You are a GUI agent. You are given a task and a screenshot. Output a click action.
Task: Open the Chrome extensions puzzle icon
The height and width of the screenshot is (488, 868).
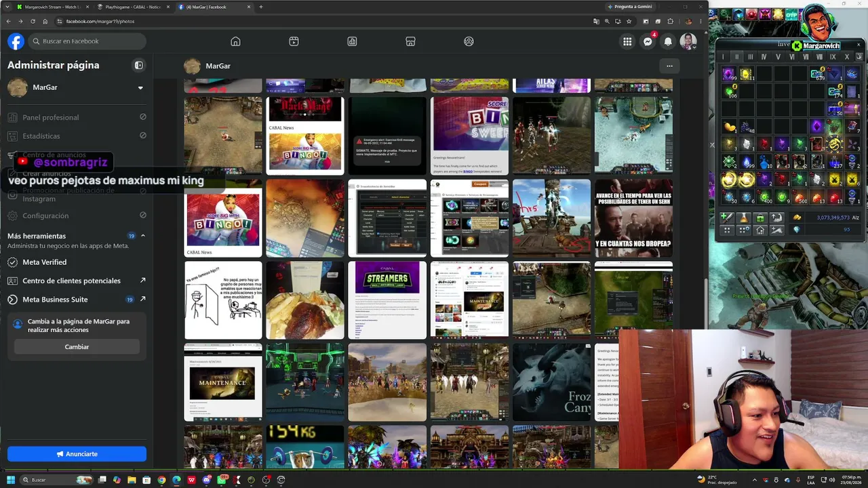671,21
